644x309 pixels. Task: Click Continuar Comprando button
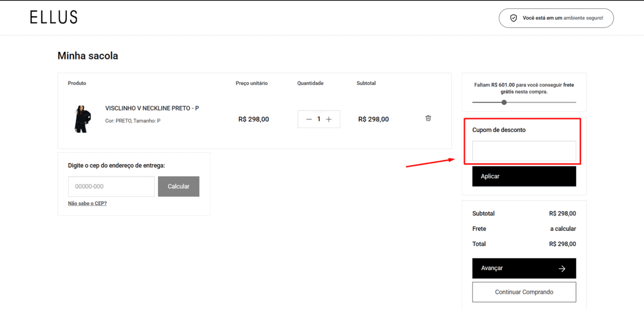pos(524,292)
